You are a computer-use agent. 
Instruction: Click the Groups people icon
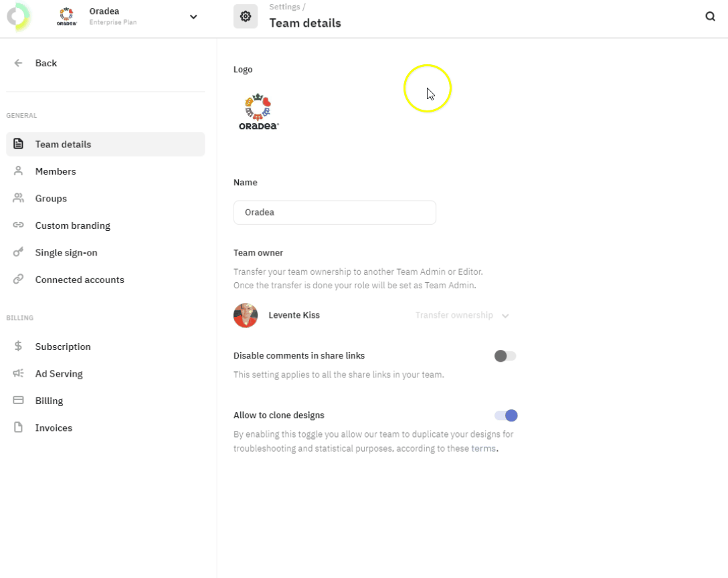tap(18, 198)
